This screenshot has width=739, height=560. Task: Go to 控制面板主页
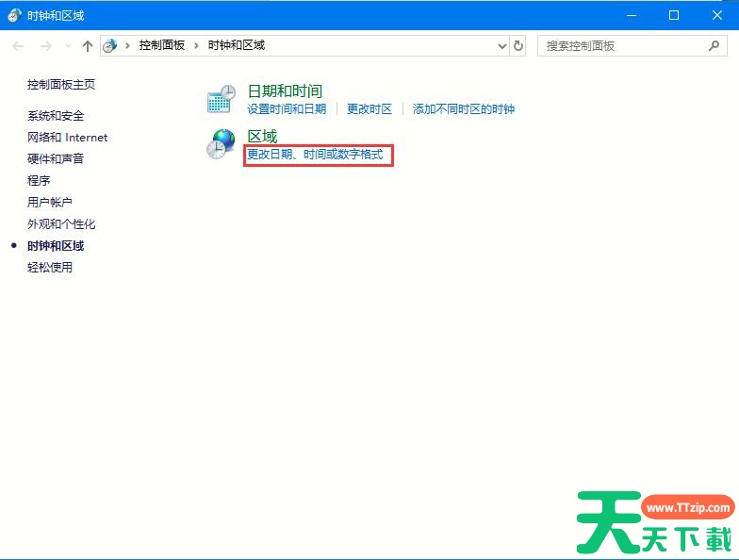61,85
